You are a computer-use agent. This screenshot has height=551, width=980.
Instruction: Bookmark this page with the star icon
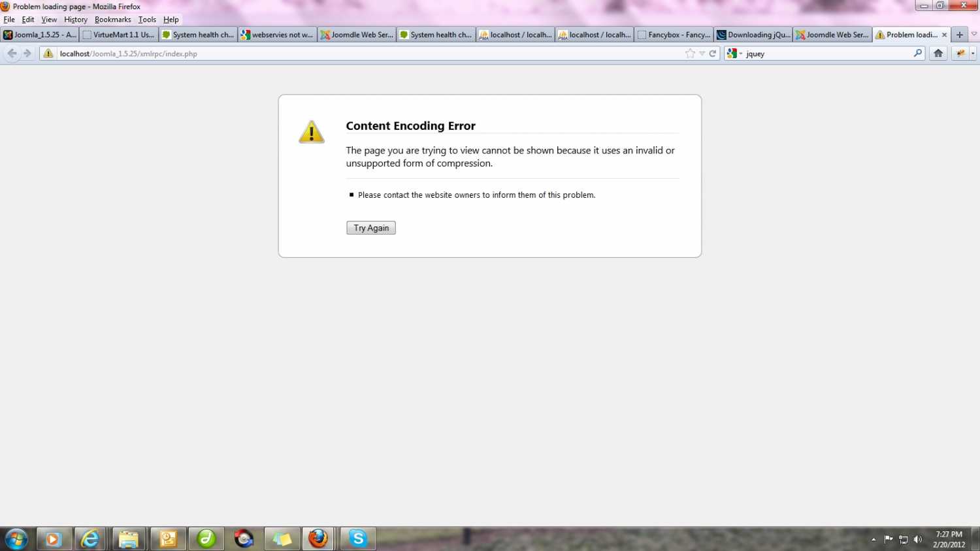[x=690, y=54]
